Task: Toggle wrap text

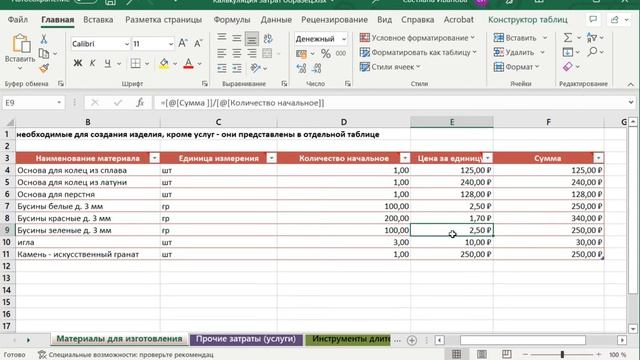Action: (268, 39)
